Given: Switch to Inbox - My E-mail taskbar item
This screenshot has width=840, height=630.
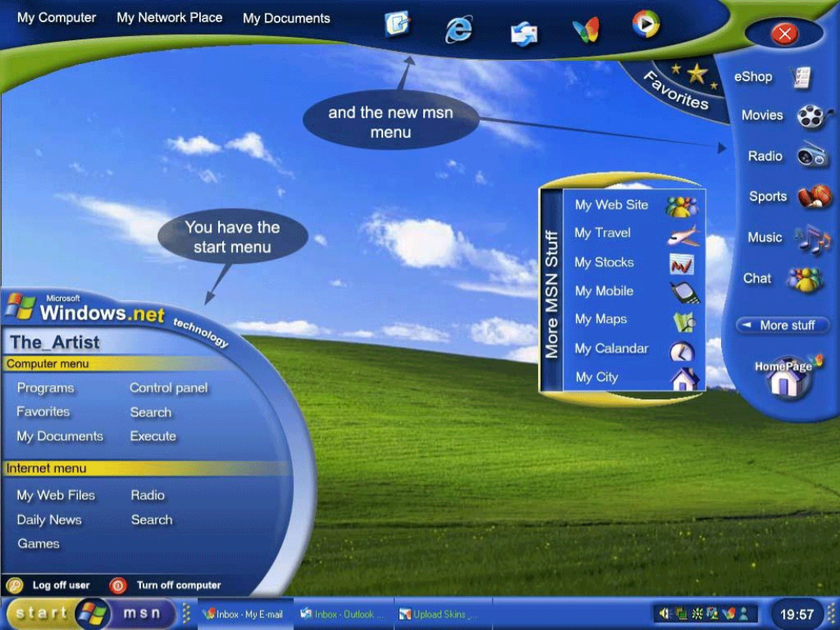Looking at the screenshot, I should (x=243, y=614).
